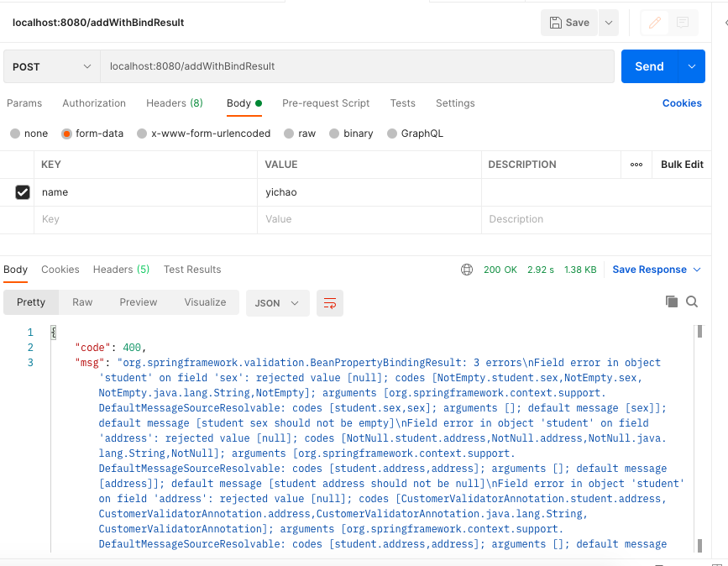Click the empty Description input field
The height and width of the screenshot is (566, 728).
(596, 219)
